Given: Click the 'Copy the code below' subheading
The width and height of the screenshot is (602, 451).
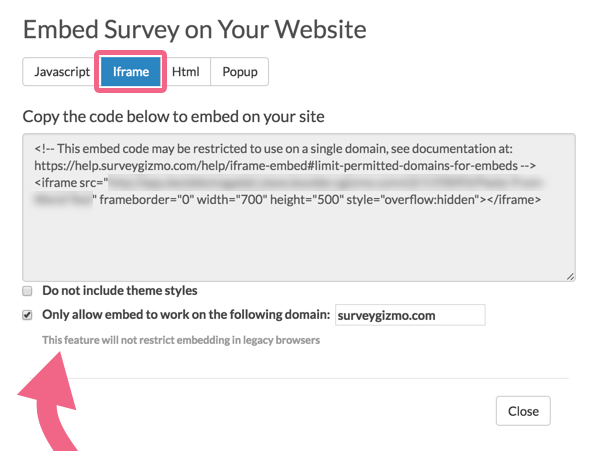Looking at the screenshot, I should [174, 117].
